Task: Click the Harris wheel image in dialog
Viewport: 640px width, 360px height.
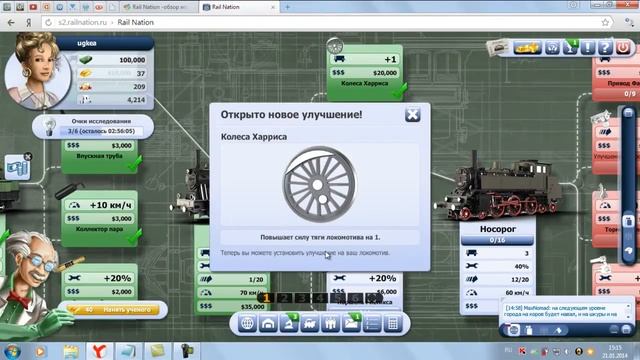Action: coord(320,184)
